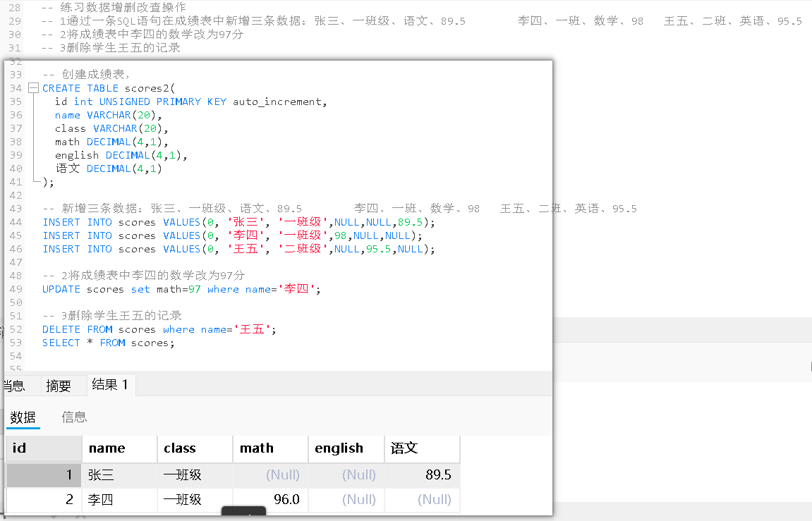812x521 pixels.
Task: Click the cell containing 张三
Action: [x=101, y=474]
